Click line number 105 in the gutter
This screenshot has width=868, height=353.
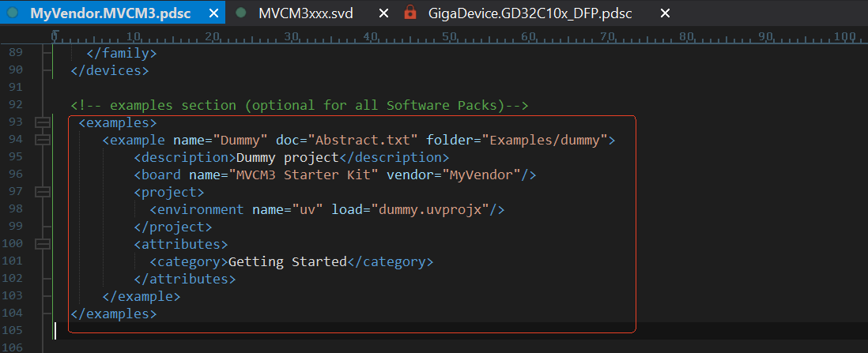click(16, 331)
